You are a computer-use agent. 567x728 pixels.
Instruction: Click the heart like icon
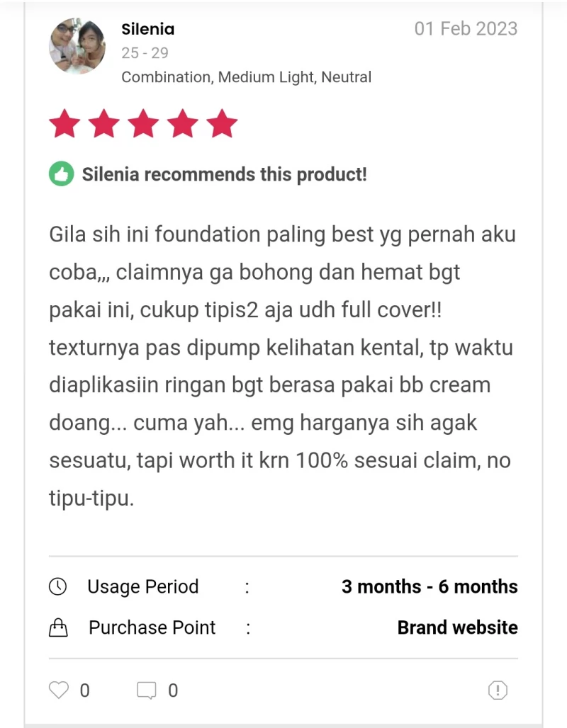pyautogui.click(x=59, y=690)
